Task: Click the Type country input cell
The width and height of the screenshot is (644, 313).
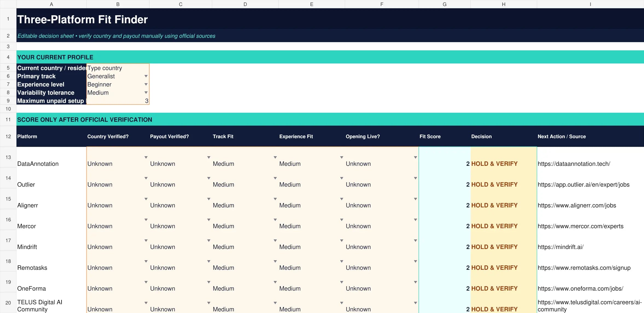Action: (118, 68)
